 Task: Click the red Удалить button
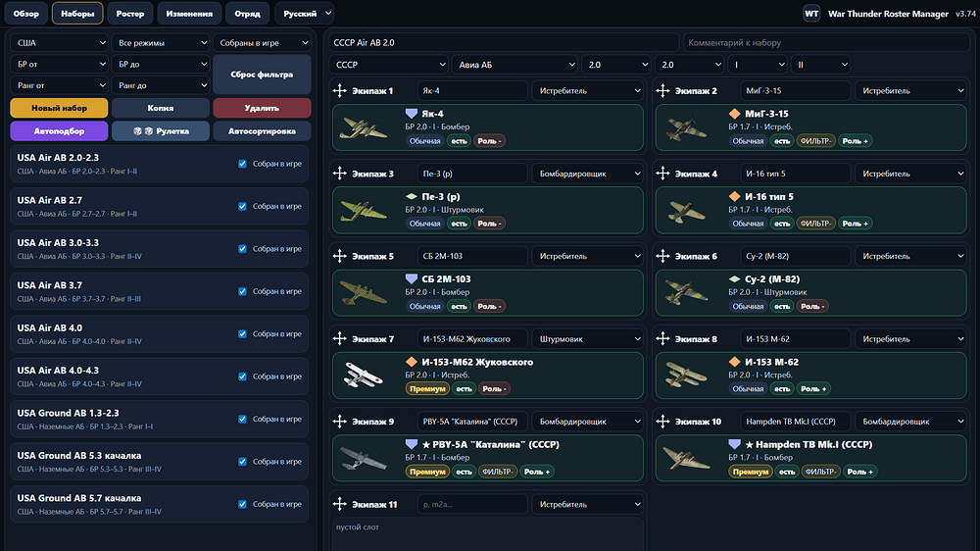point(262,108)
